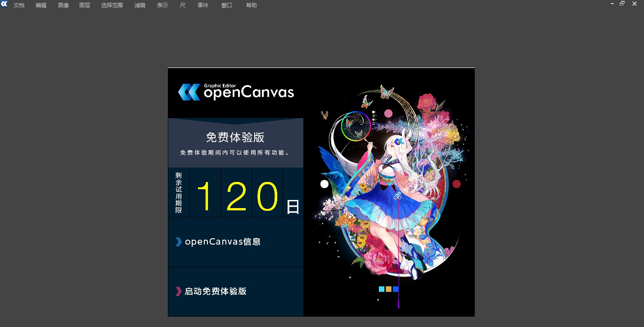Image resolution: width=644 pixels, height=327 pixels.
Task: Restore down the openCanvas window
Action: pyautogui.click(x=622, y=4)
